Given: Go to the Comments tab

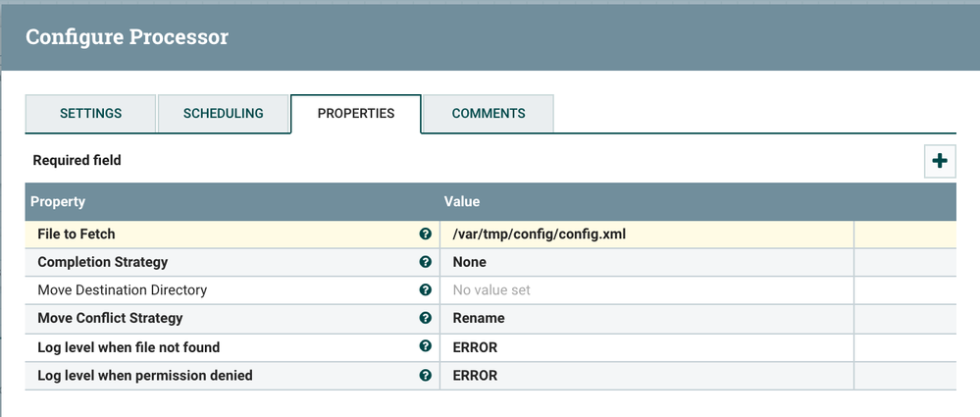Looking at the screenshot, I should [x=488, y=114].
